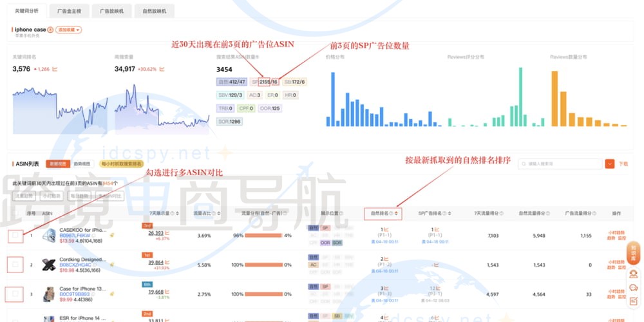The width and height of the screenshot is (644, 322).
Task: Select the TRB:0 tag
Action: tap(225, 108)
